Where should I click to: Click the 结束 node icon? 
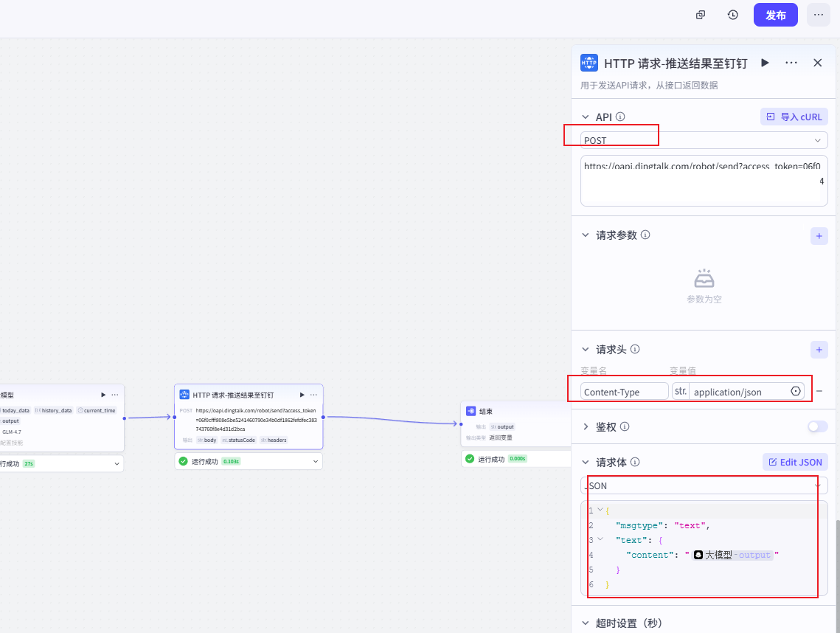click(x=471, y=411)
